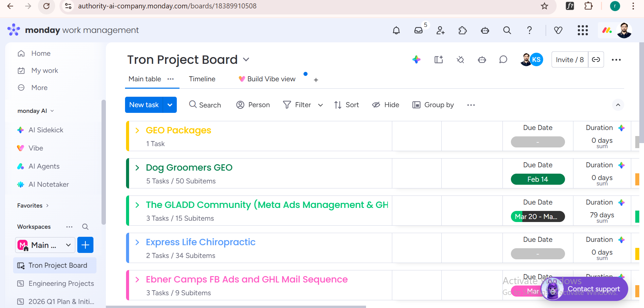The width and height of the screenshot is (644, 308).
Task: Click the Hide columns eye toggle
Action: pyautogui.click(x=386, y=105)
